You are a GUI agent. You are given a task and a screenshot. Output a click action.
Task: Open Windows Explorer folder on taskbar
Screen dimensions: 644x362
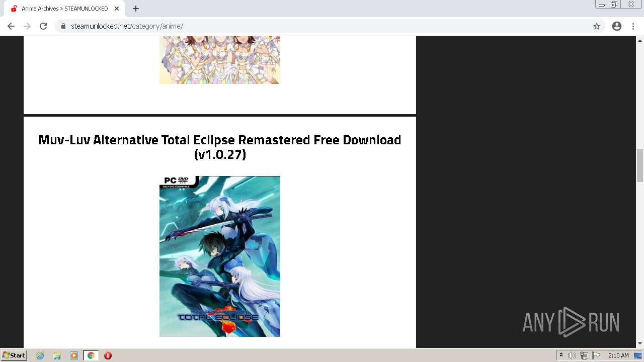57,355
